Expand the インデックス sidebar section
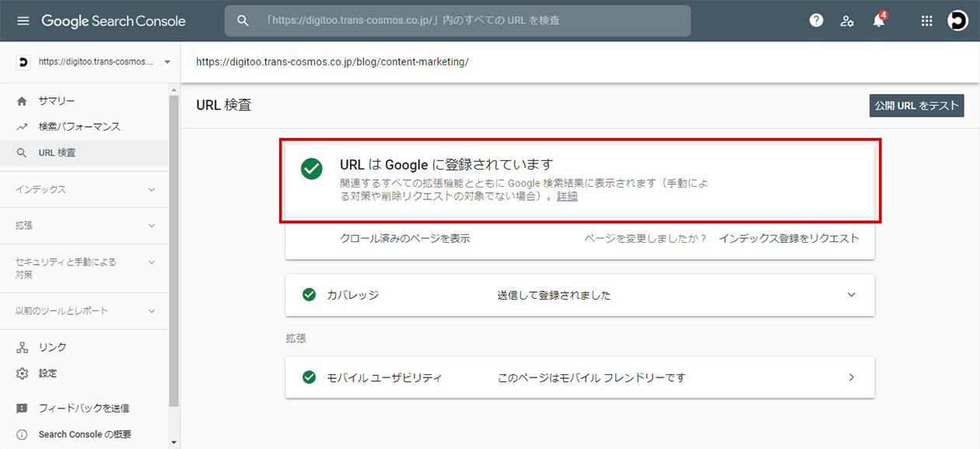The width and height of the screenshot is (980, 449). (x=86, y=189)
